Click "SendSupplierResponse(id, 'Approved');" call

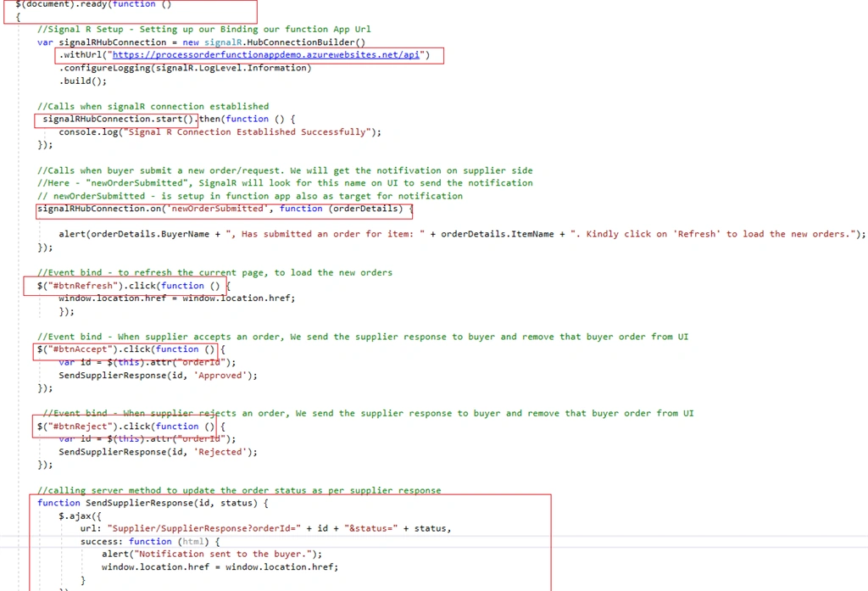pos(159,376)
